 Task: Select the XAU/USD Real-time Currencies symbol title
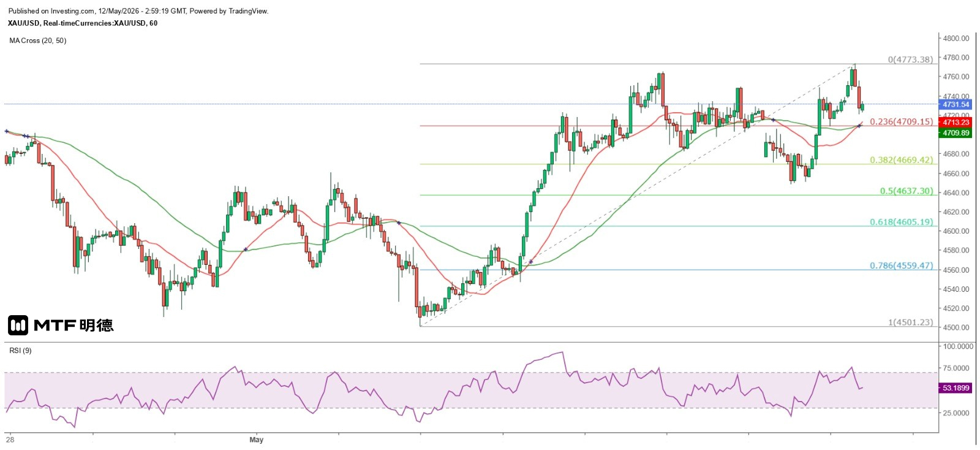[x=83, y=23]
